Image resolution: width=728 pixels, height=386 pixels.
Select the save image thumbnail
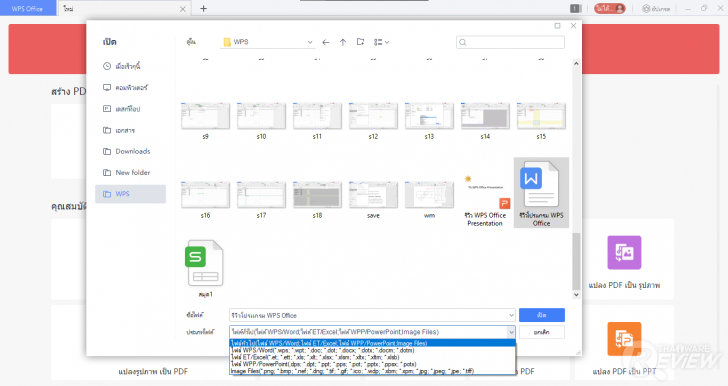(373, 195)
